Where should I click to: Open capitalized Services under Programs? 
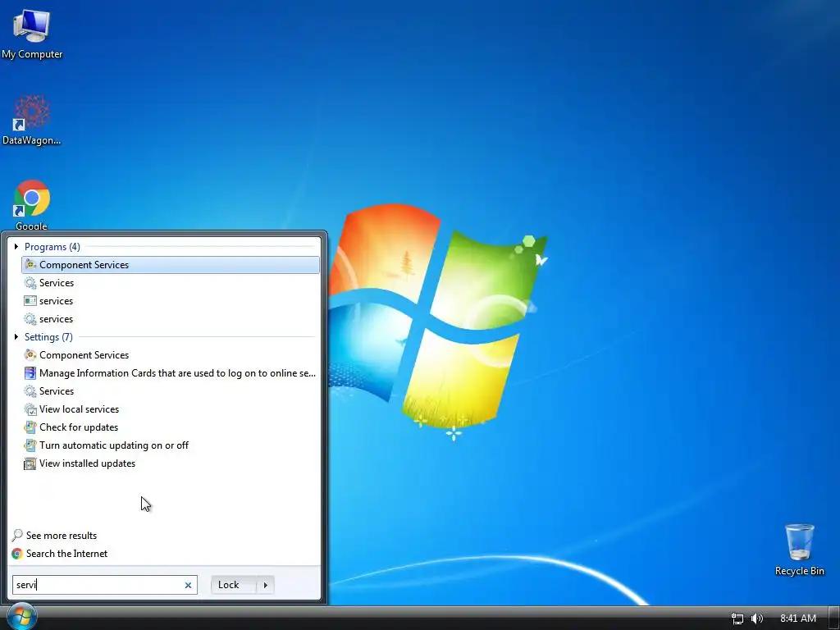click(x=171, y=283)
